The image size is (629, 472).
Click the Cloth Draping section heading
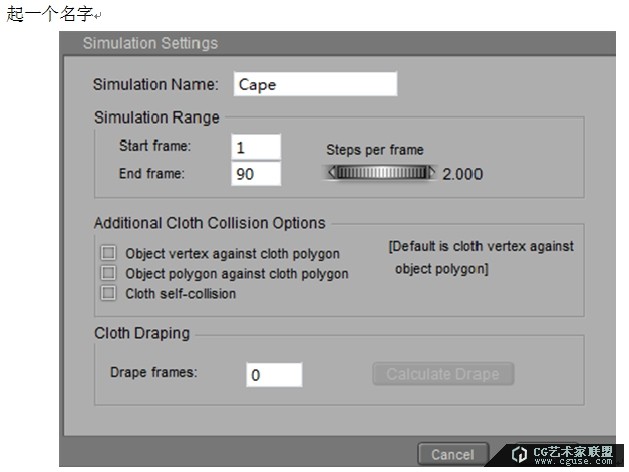coord(141,333)
